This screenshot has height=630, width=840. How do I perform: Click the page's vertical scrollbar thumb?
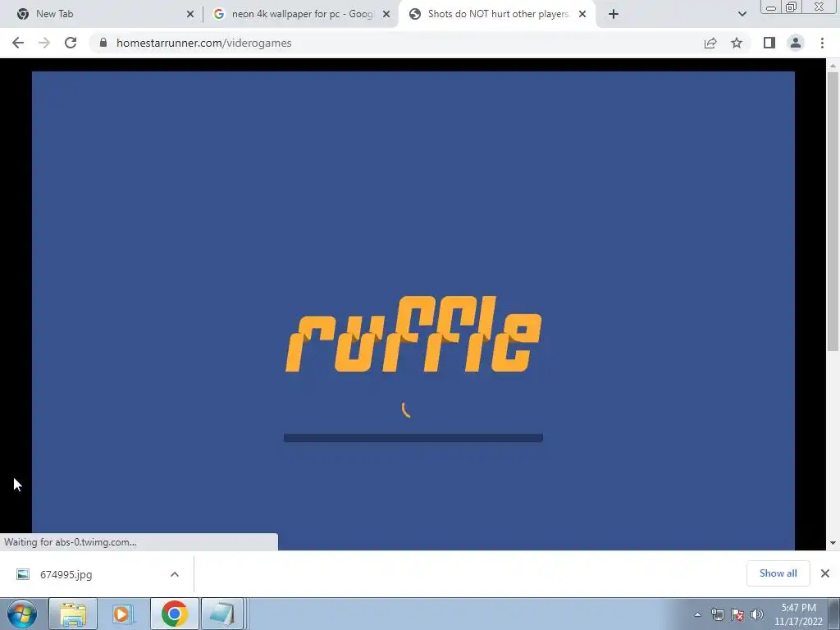coord(833,212)
